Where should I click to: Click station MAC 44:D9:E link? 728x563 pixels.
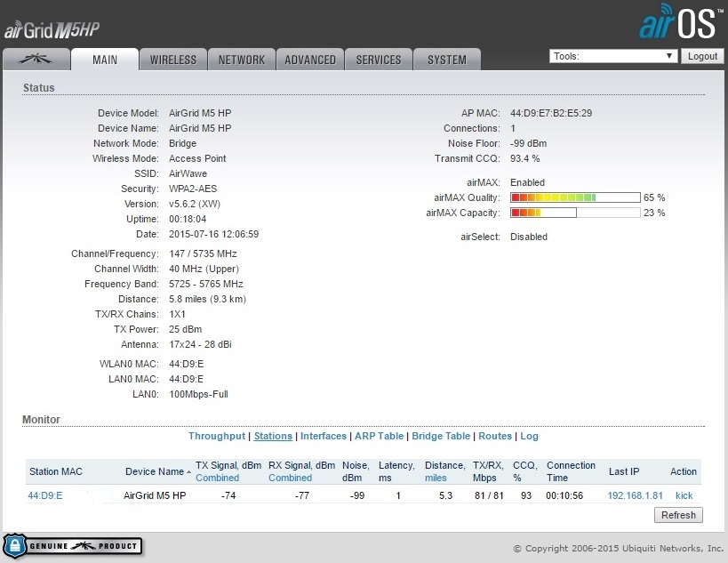tap(45, 495)
